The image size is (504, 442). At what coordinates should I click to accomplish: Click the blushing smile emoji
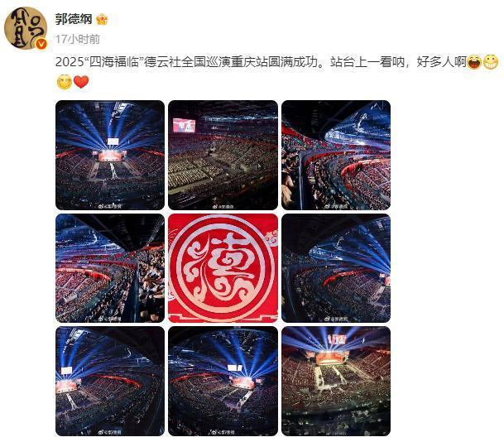[x=64, y=82]
